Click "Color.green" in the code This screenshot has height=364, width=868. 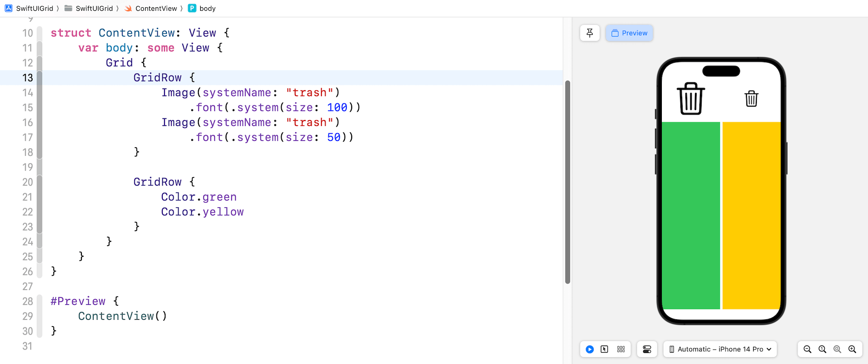199,197
